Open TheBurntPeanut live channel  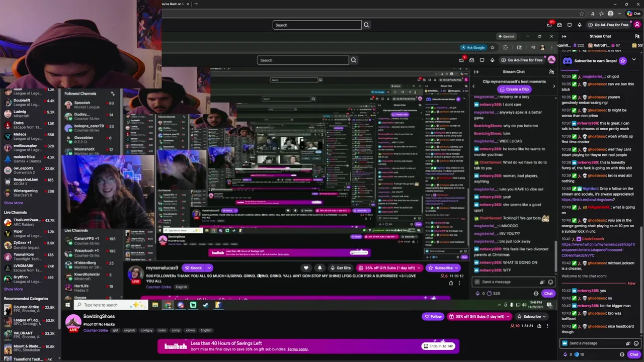click(30, 222)
